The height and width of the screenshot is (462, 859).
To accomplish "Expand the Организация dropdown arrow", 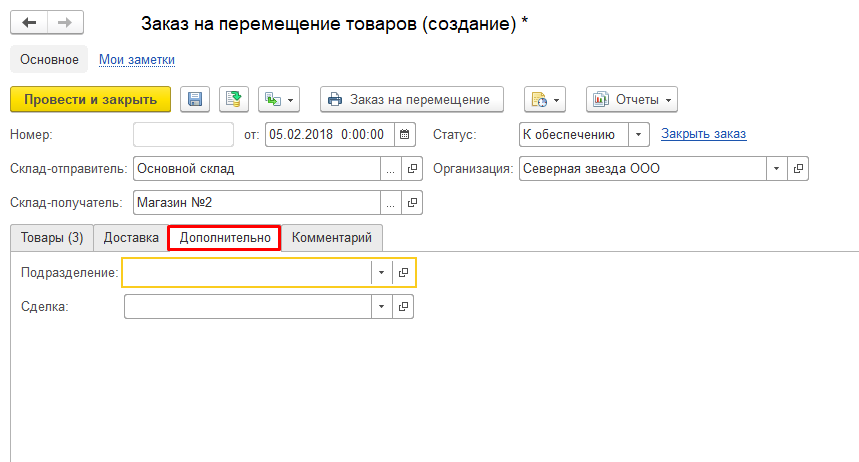I will [776, 169].
